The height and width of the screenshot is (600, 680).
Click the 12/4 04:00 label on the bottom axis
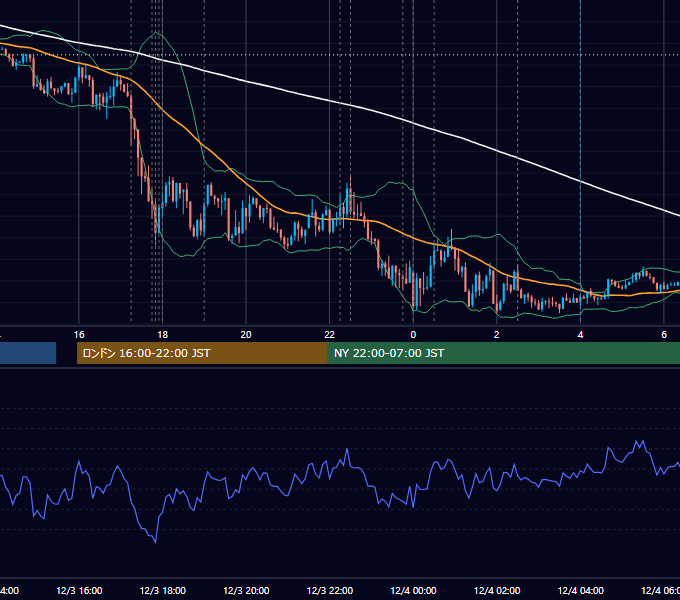click(581, 590)
